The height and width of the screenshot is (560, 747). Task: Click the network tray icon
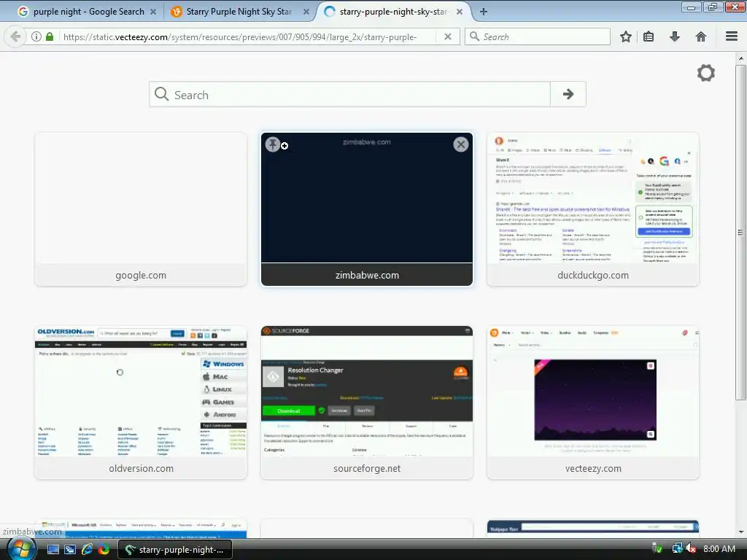click(x=677, y=549)
